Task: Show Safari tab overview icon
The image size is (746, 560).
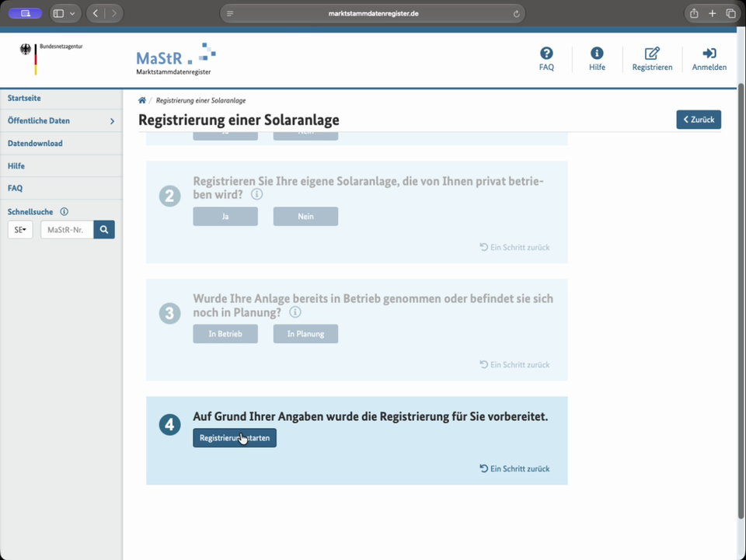Action: tap(730, 13)
